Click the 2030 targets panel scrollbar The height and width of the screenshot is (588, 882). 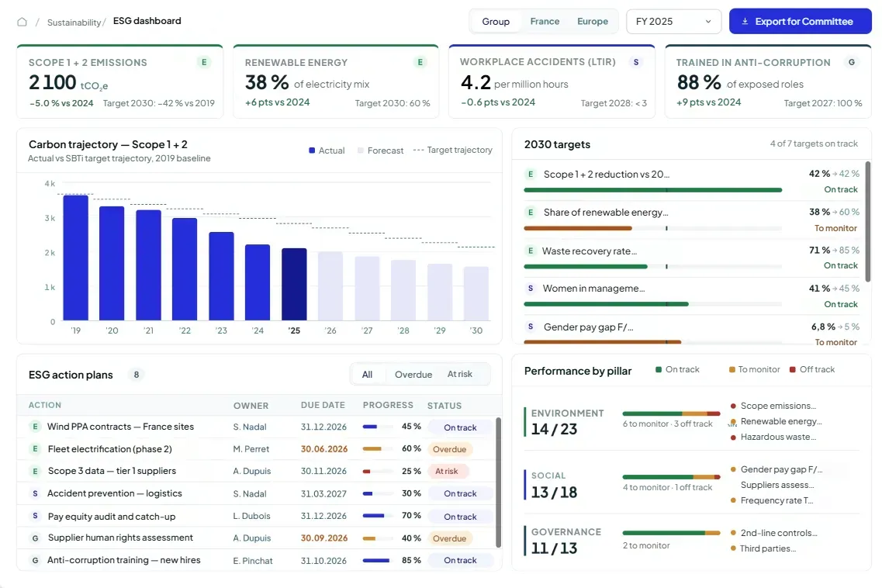[x=867, y=223]
